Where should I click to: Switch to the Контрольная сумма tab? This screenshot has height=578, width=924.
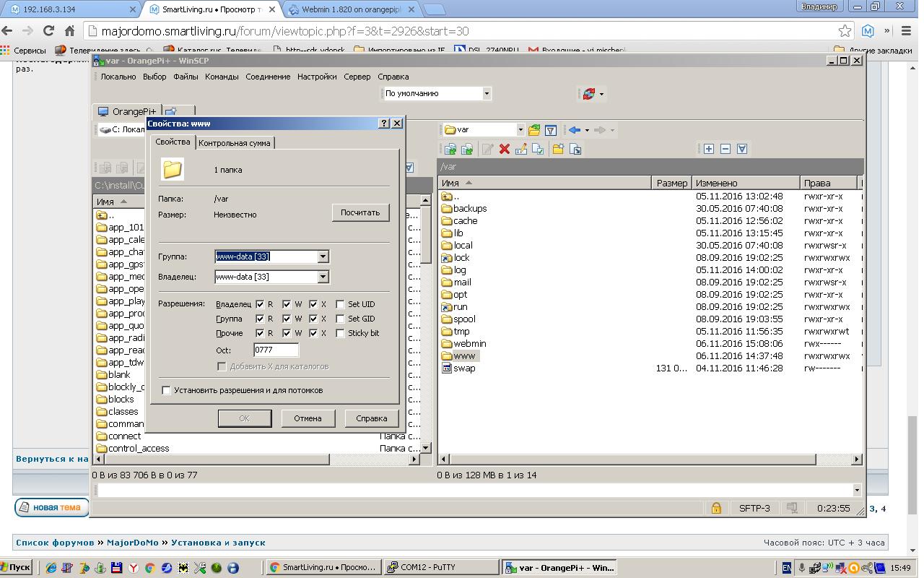click(x=235, y=143)
